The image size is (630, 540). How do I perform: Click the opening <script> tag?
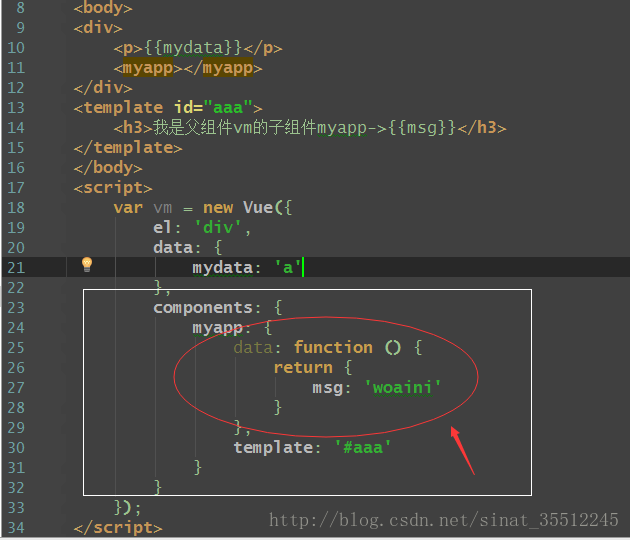click(113, 188)
